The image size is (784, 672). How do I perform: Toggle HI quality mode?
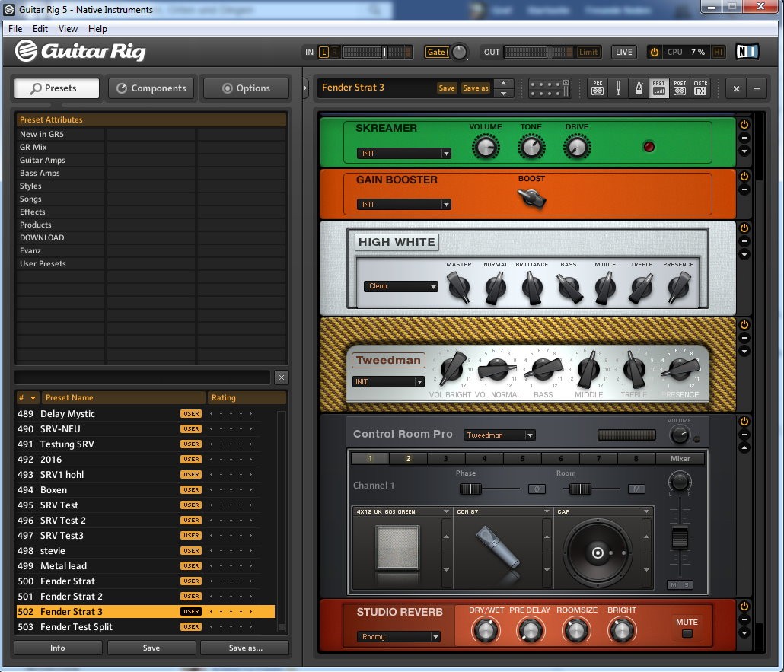coord(718,52)
